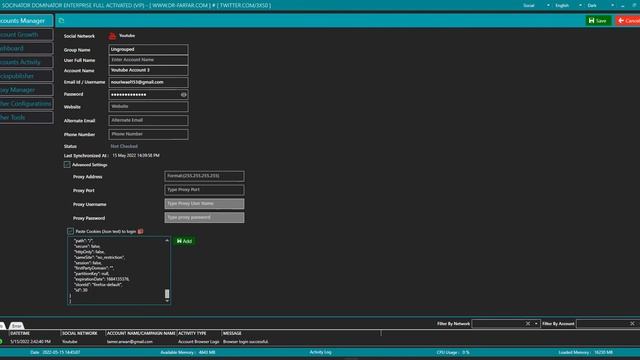Clear the Filter By Account field
This screenshot has width=640, height=360.
632,324
